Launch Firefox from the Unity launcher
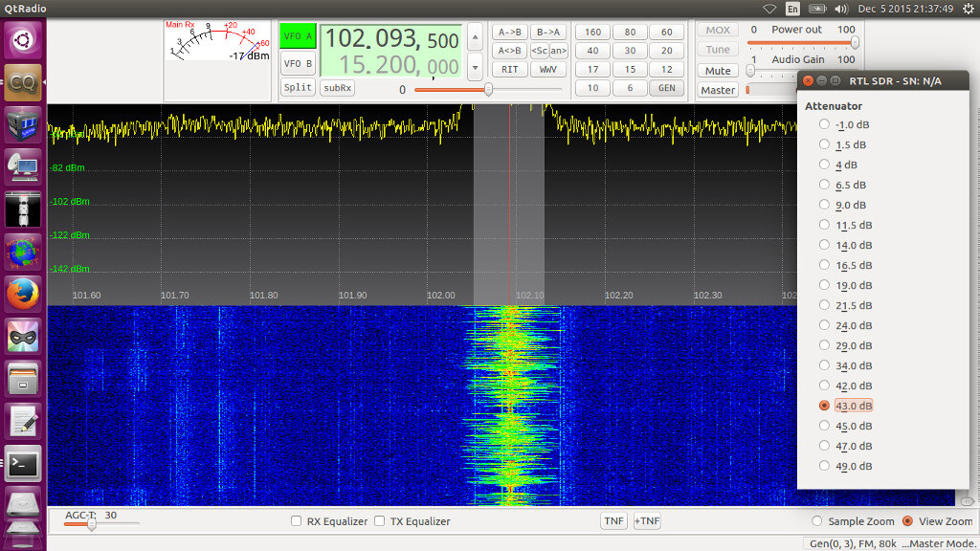 tap(23, 293)
